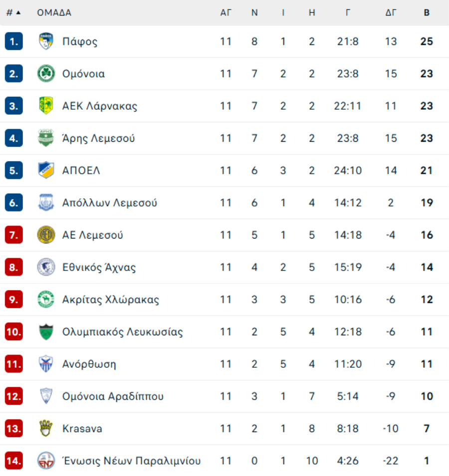Sort standings by the Β points header
Viewport: 449px width, 476px height.
[427, 13]
